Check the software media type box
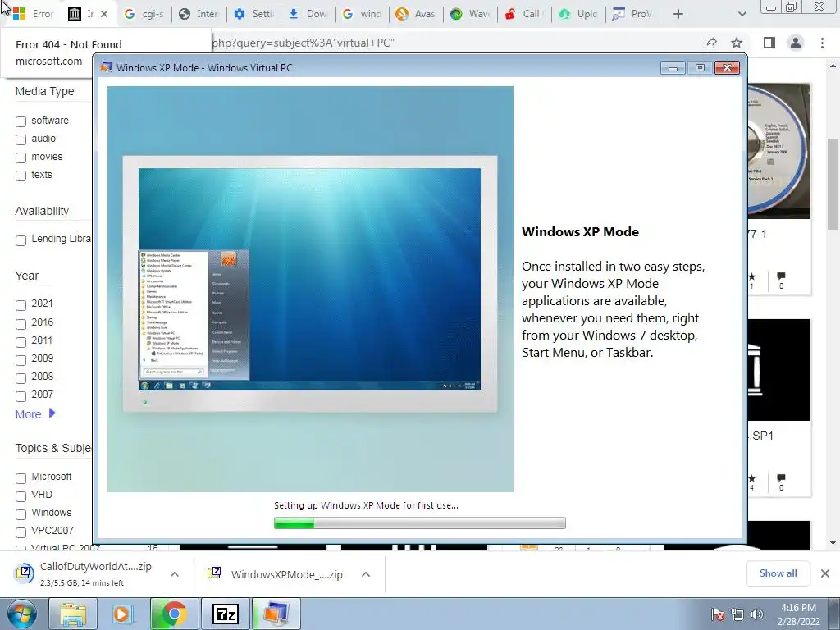The height and width of the screenshot is (630, 840). click(21, 121)
